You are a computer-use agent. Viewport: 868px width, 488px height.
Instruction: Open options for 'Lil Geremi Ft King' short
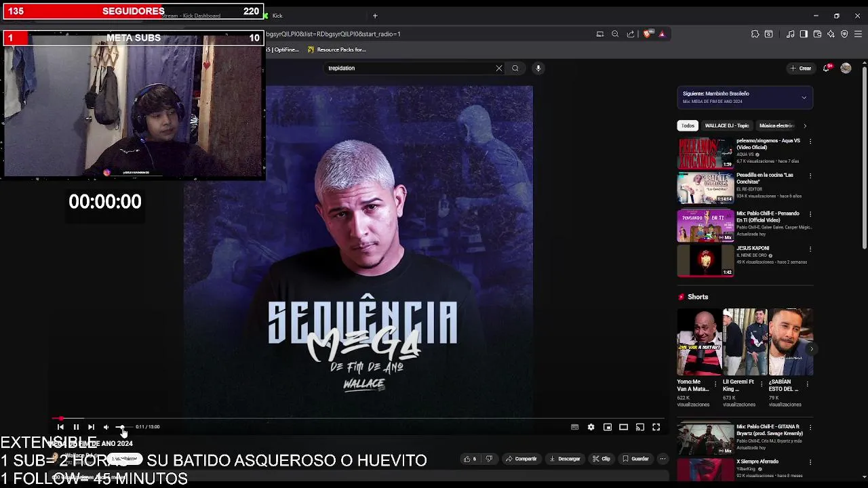click(761, 384)
